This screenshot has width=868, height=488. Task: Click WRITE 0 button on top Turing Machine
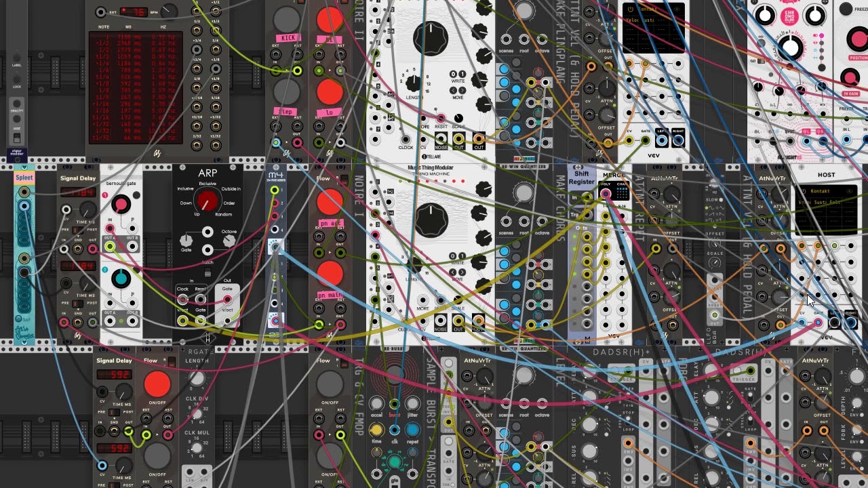454,74
